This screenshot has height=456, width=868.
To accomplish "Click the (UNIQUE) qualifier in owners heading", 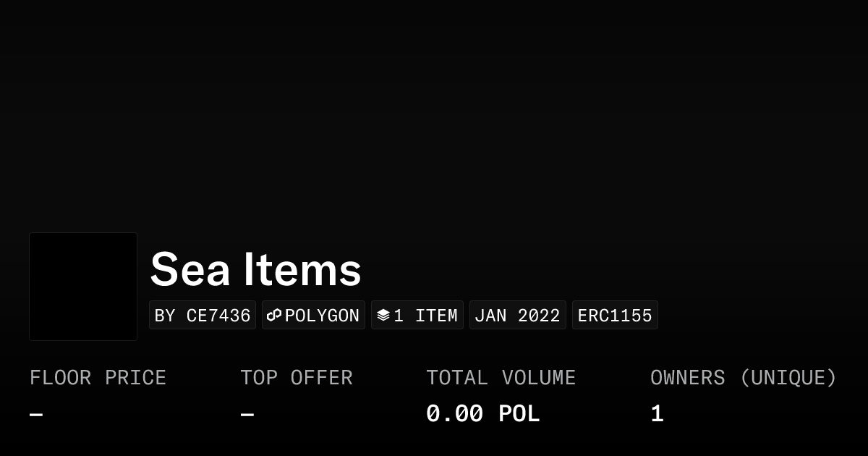I will (788, 378).
